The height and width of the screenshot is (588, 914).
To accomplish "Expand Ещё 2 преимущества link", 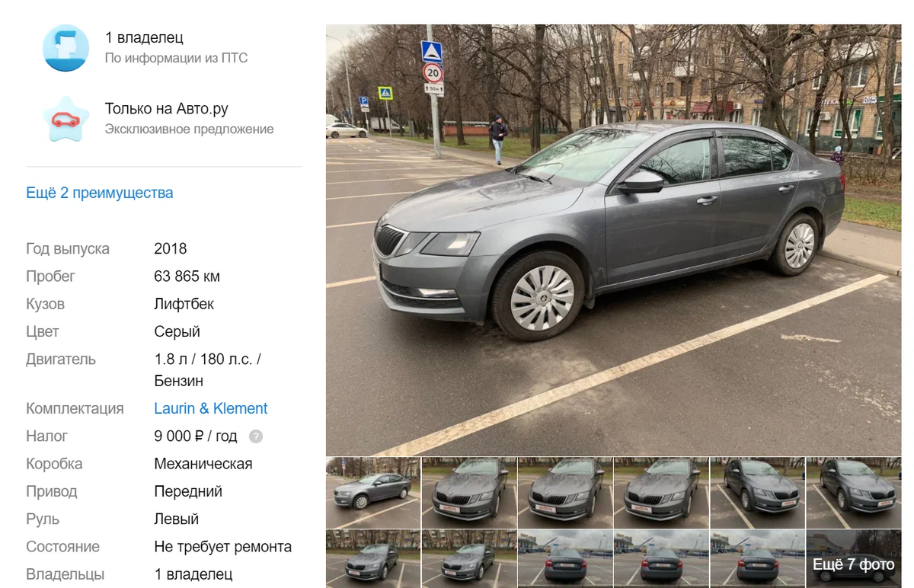I will tap(100, 193).
